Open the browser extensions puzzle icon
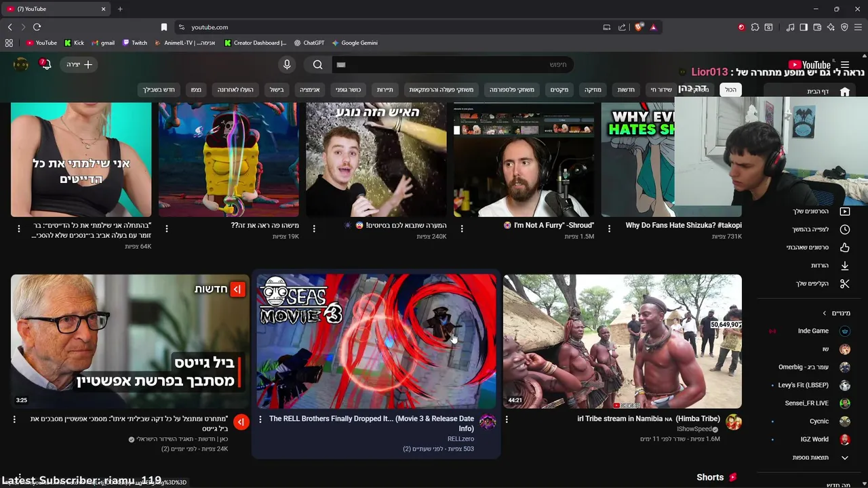Image resolution: width=868 pixels, height=488 pixels. tap(755, 27)
